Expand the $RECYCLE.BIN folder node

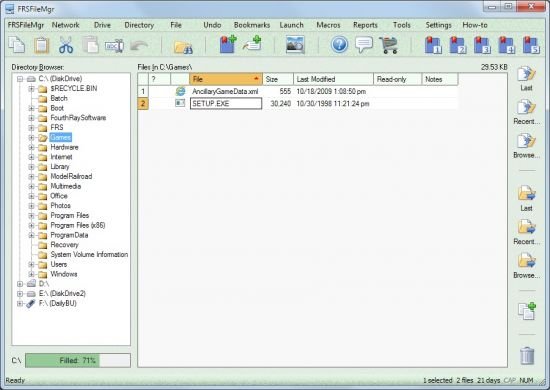pos(31,88)
